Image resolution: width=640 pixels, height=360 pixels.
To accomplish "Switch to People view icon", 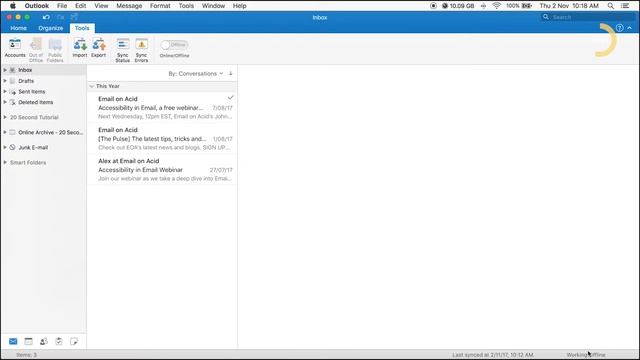I will coord(44,341).
